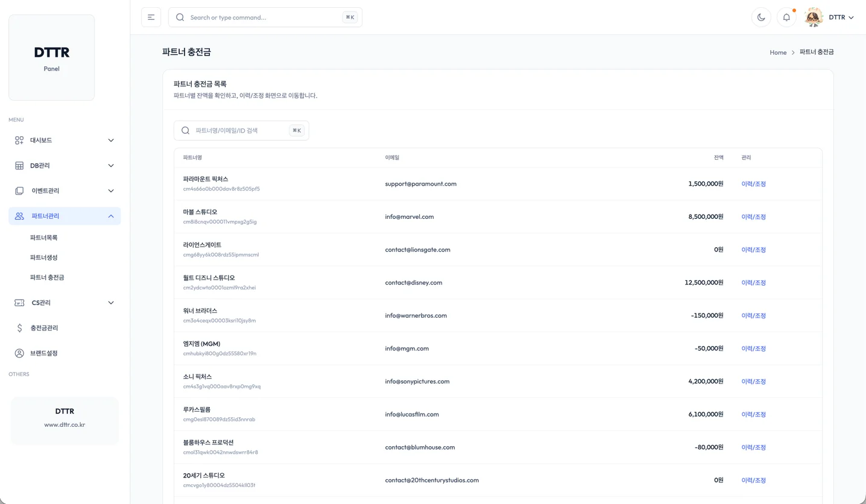Viewport: 866px width, 504px height.
Task: Click the info@warnerbros.com email cell
Action: [416, 316]
